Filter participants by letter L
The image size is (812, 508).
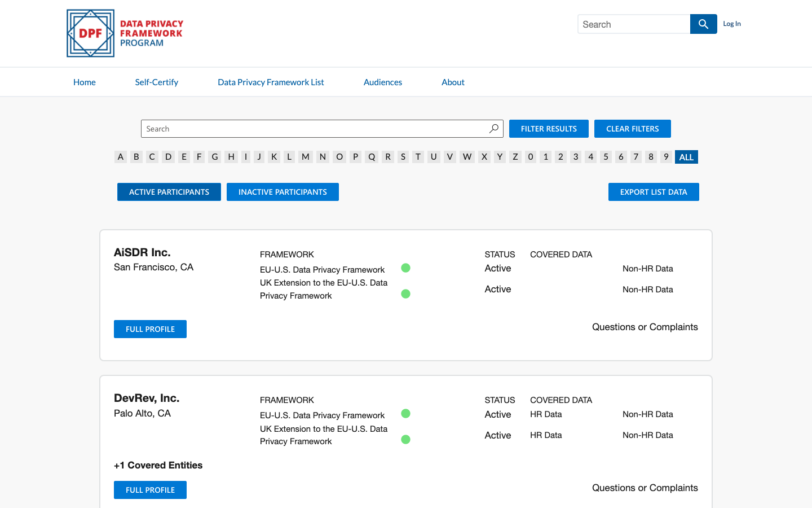[289, 157]
